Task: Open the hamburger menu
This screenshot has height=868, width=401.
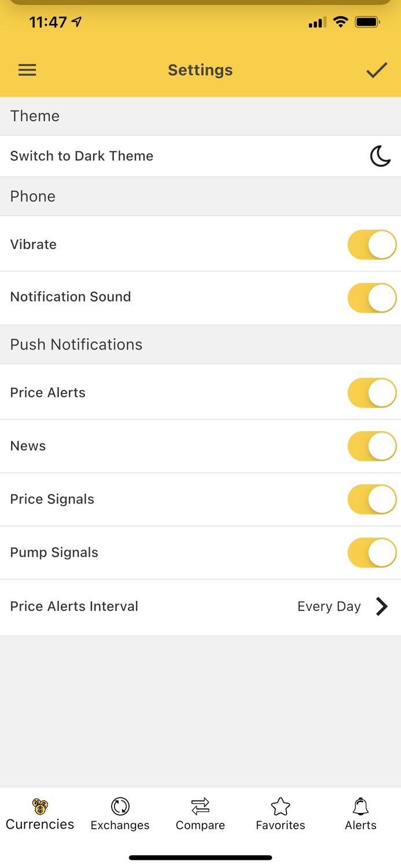Action: [27, 69]
